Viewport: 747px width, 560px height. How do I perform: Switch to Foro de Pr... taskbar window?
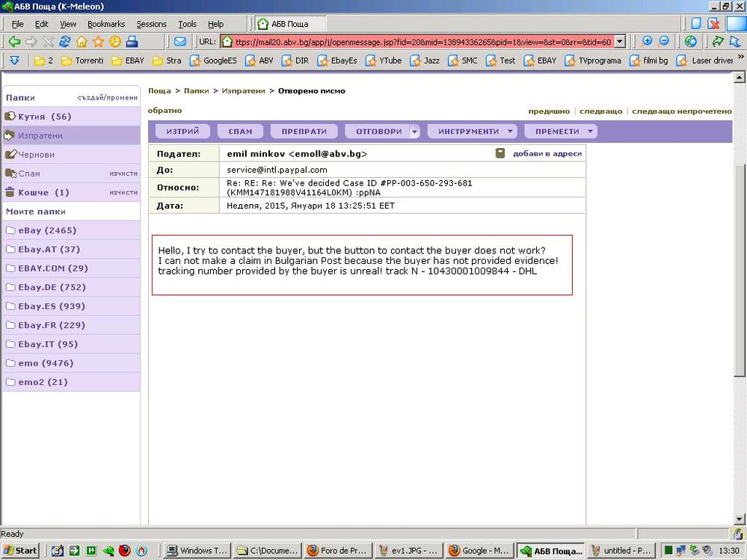tap(338, 550)
